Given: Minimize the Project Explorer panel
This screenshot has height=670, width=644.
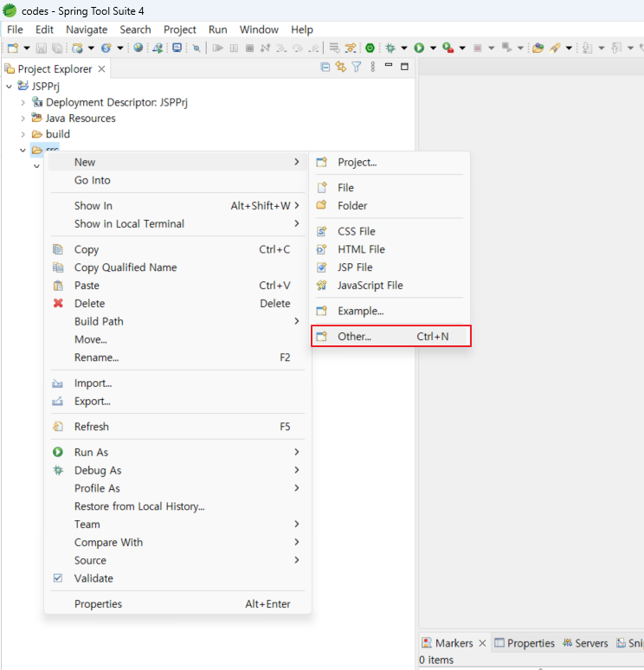Looking at the screenshot, I should point(389,66).
